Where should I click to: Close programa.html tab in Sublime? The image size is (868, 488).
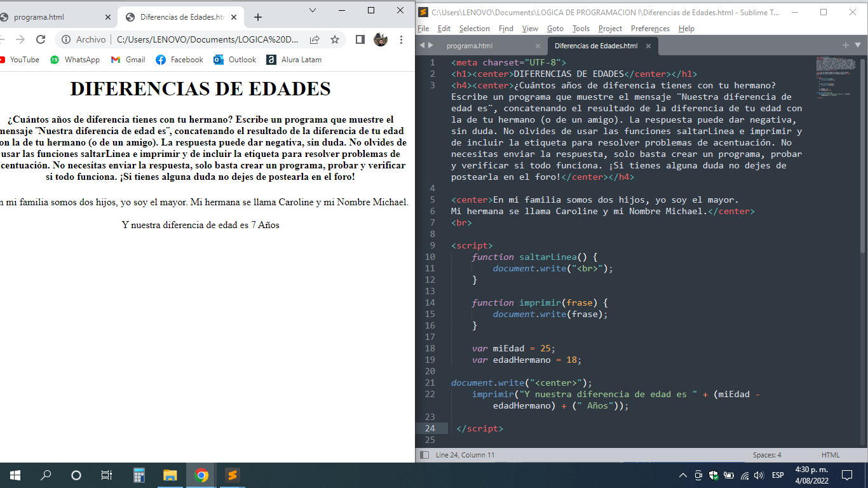(538, 46)
